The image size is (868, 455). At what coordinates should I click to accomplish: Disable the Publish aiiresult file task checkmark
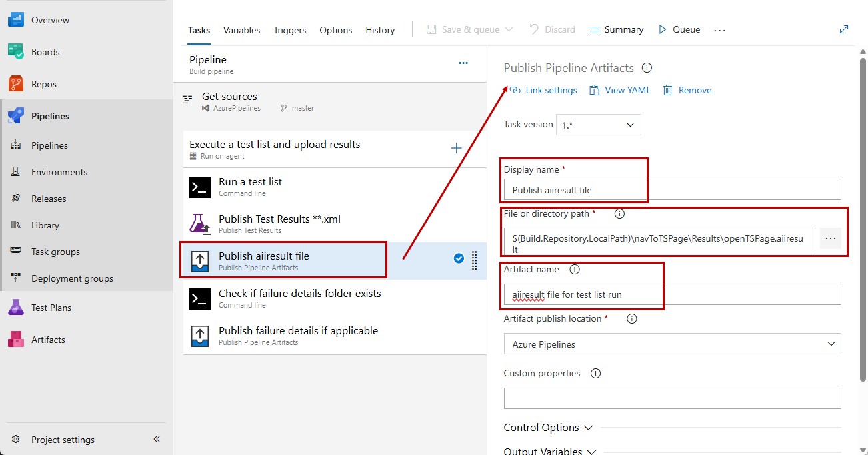(459, 258)
